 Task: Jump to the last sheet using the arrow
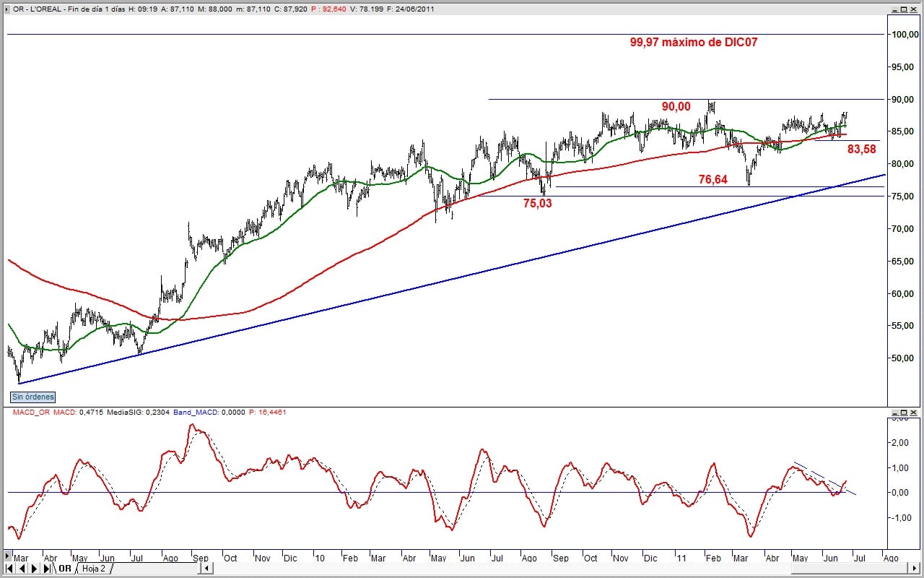click(x=45, y=569)
